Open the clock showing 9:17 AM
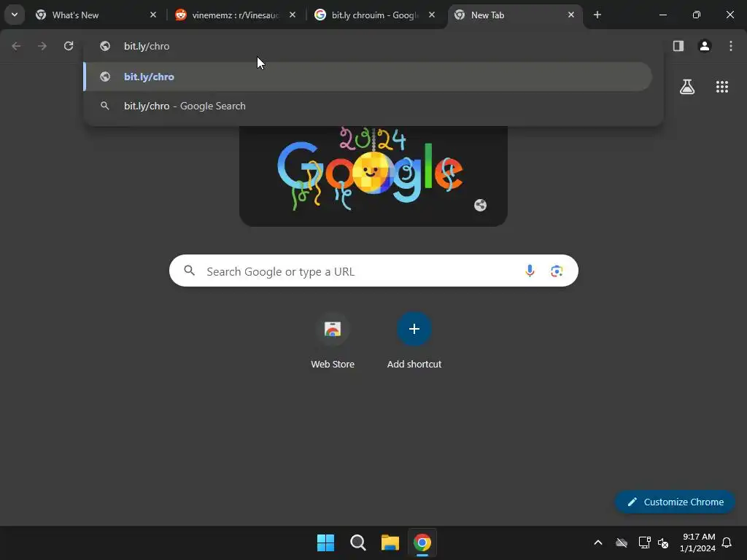The image size is (747, 560). (697, 542)
